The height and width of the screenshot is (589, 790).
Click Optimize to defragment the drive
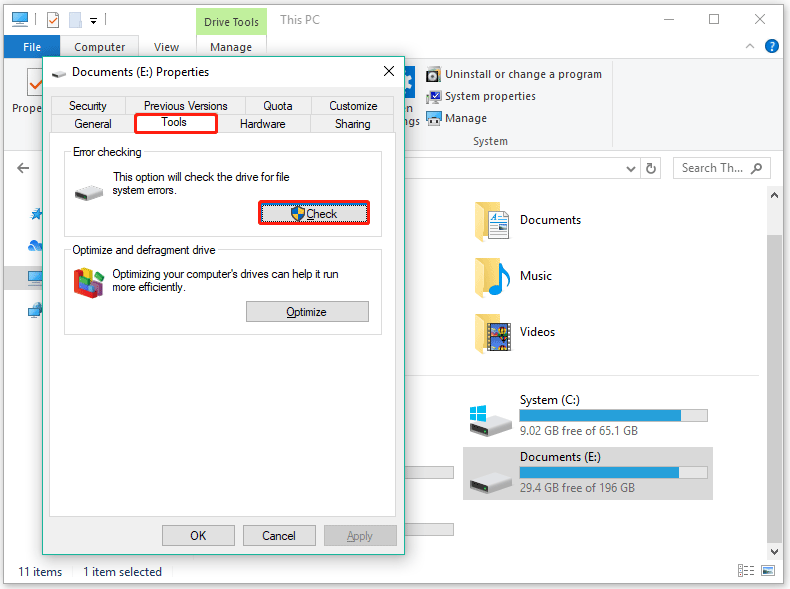(x=307, y=311)
